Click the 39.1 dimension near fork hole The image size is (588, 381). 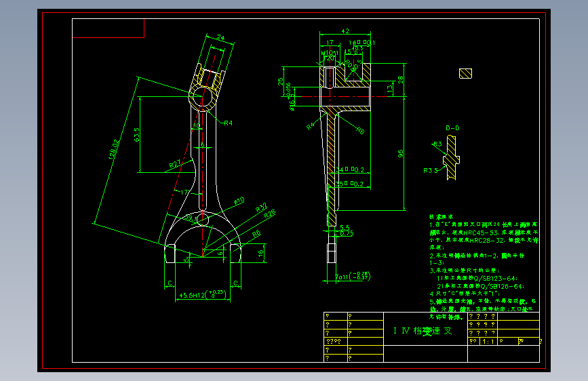click(191, 218)
